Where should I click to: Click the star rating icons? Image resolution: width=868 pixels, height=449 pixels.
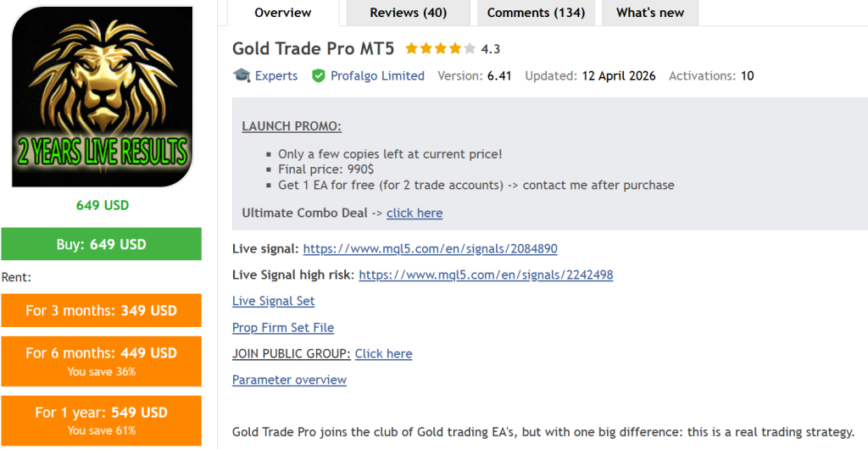click(x=433, y=49)
